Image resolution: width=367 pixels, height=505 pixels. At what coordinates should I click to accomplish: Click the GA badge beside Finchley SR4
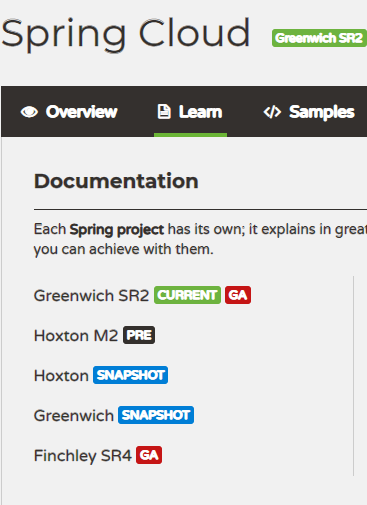(149, 455)
